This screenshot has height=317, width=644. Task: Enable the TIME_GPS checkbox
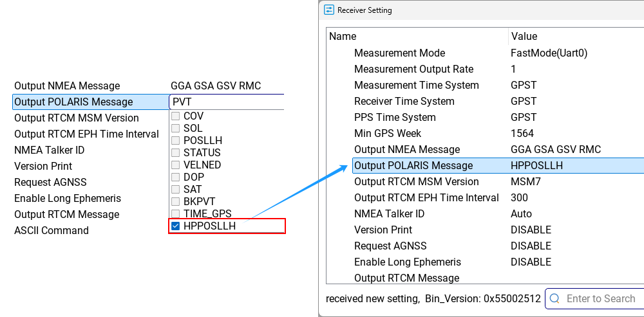pyautogui.click(x=176, y=213)
